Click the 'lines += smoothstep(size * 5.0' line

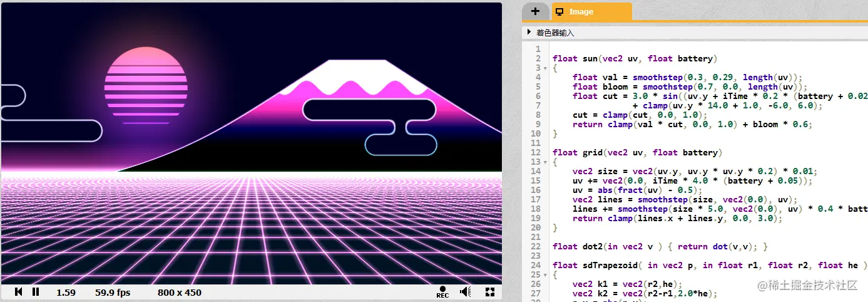point(720,209)
